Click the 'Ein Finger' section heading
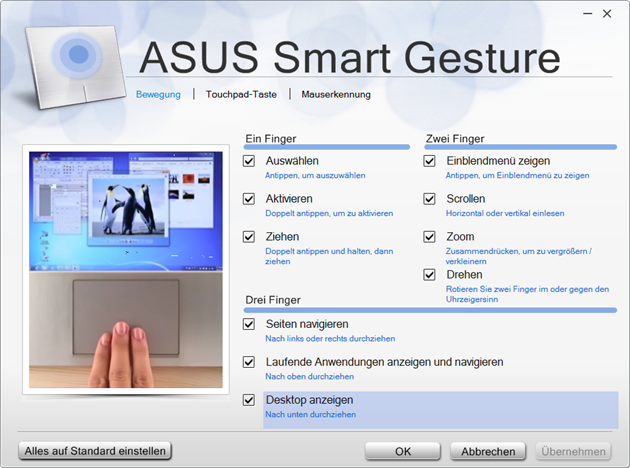This screenshot has width=630, height=468. click(x=271, y=139)
